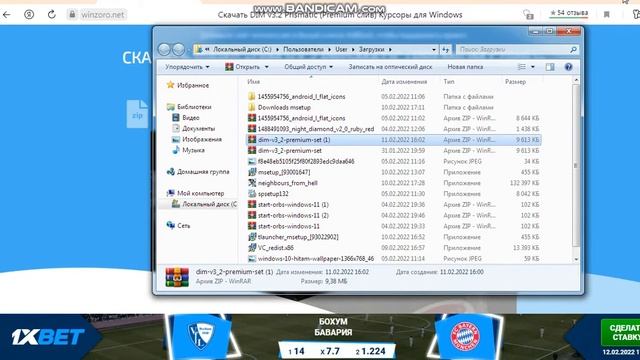Select windows-10-hitam-wallpaper-1366x768_46 file
Screen dimensions: 640x360
pyautogui.click(x=316, y=259)
